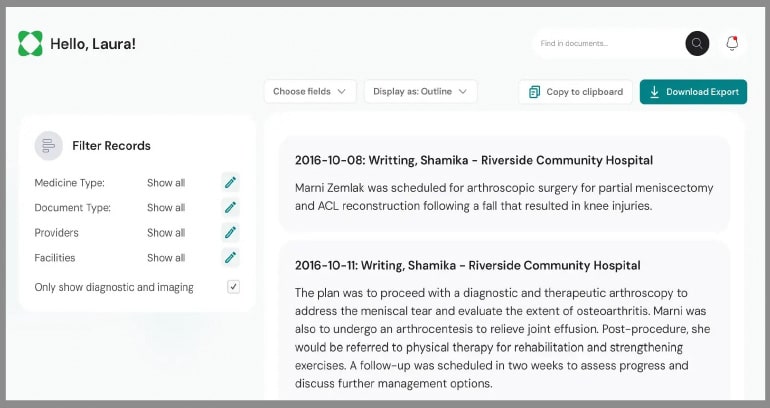Open the 2016-10-08 Riverside Community Hospital record
The height and width of the screenshot is (408, 770).
(x=504, y=183)
